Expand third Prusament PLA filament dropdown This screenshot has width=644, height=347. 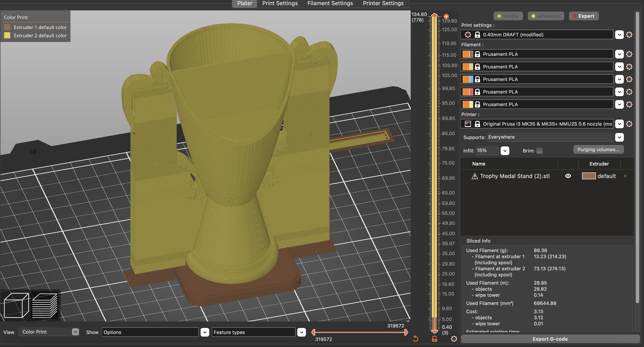[619, 79]
